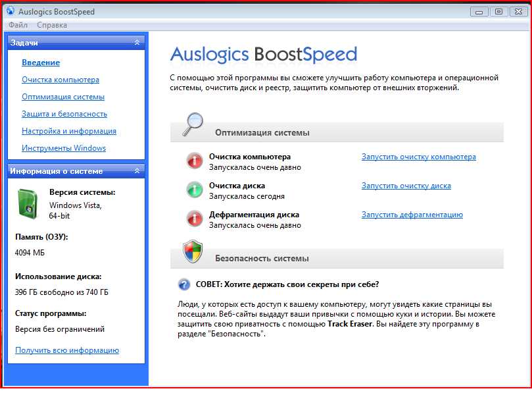Click the Дефрагментация диска status title

[x=254, y=215]
